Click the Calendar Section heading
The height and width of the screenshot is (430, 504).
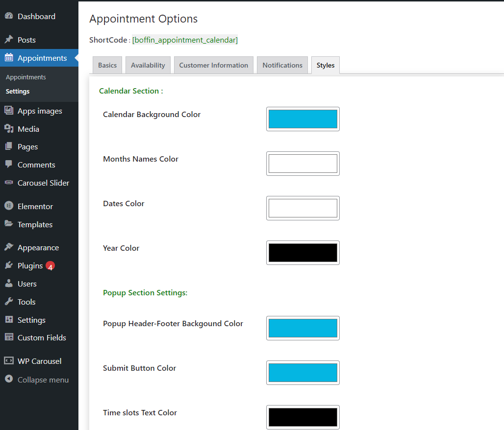point(131,91)
